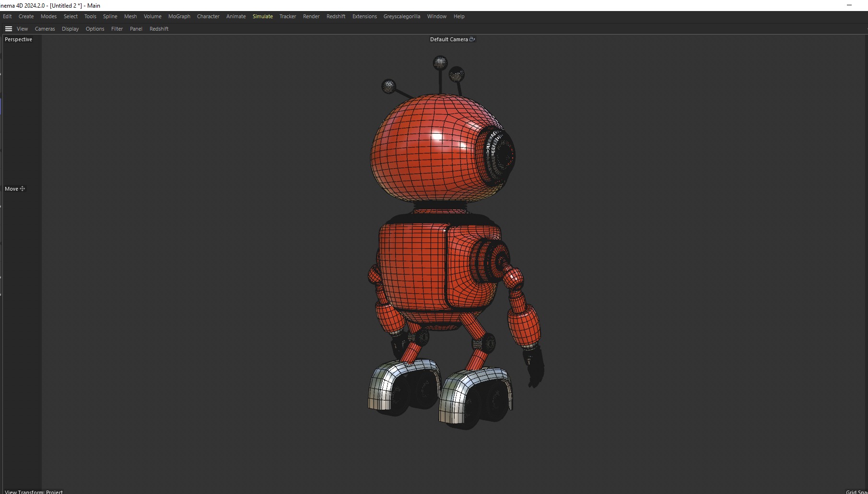Viewport: 868px width, 494px height.
Task: Open the Spline menu
Action: point(110,16)
